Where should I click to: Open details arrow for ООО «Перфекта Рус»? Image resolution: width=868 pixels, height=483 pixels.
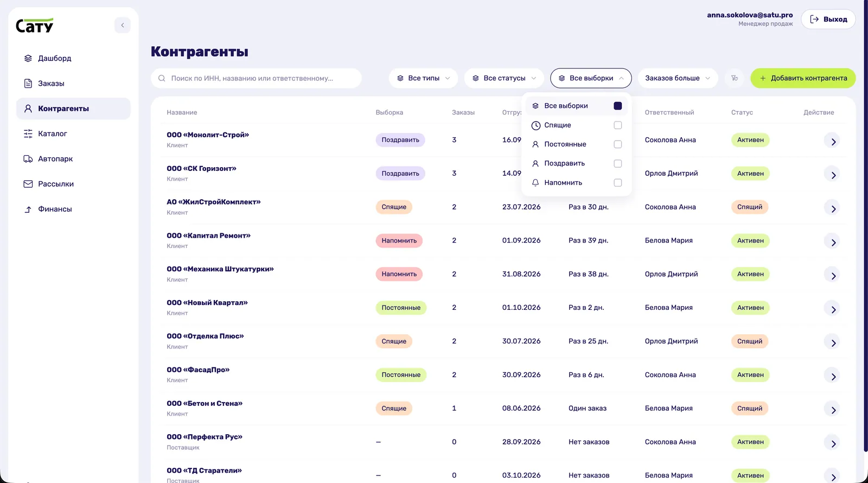(833, 443)
